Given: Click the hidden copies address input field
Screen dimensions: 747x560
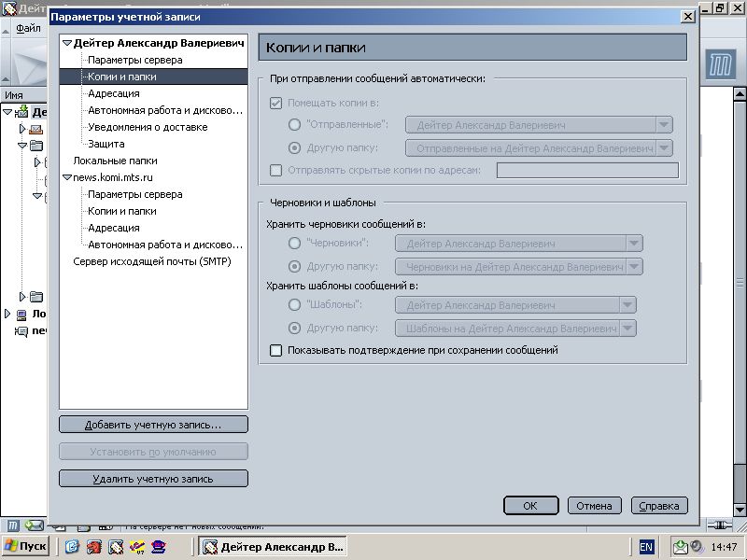Looking at the screenshot, I should pos(587,170).
